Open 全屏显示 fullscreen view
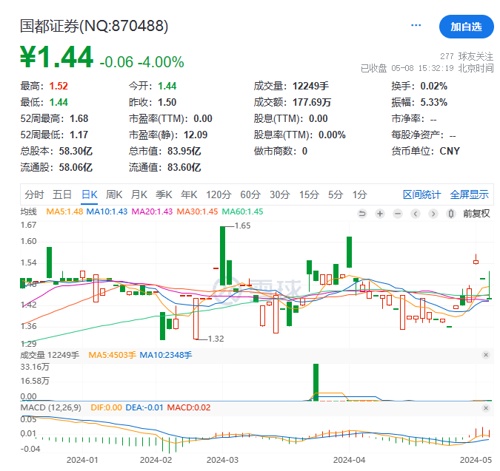The height and width of the screenshot is (471, 500). [x=469, y=195]
